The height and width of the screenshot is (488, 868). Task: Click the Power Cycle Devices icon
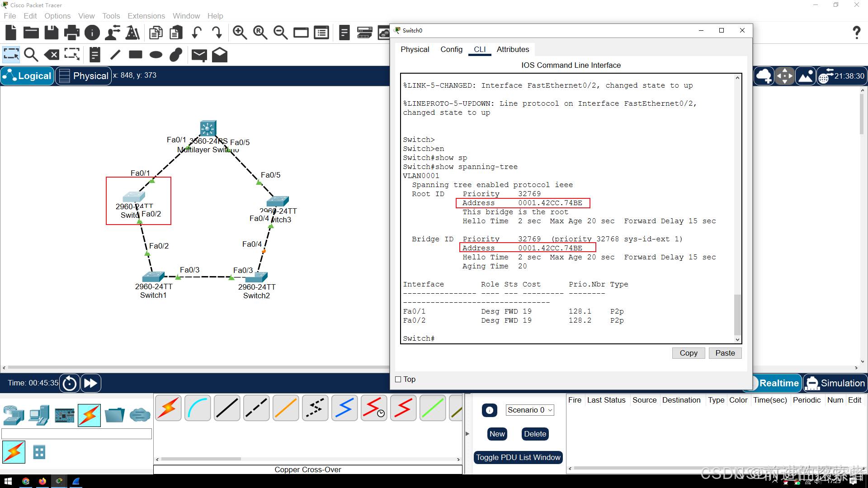(x=70, y=383)
